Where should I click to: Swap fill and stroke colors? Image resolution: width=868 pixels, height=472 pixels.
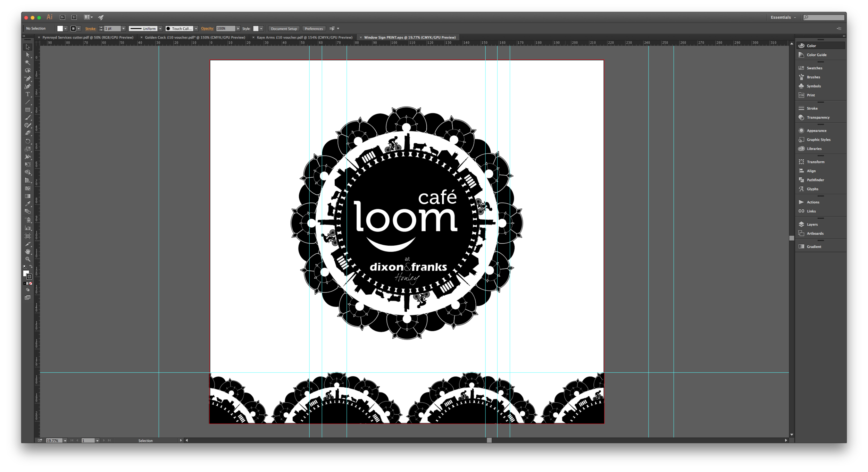click(x=31, y=267)
